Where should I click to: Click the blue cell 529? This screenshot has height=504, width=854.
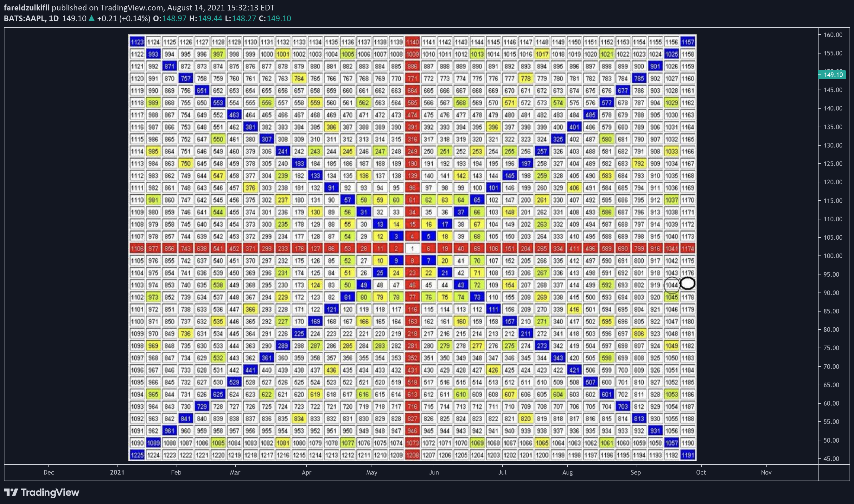point(234,382)
